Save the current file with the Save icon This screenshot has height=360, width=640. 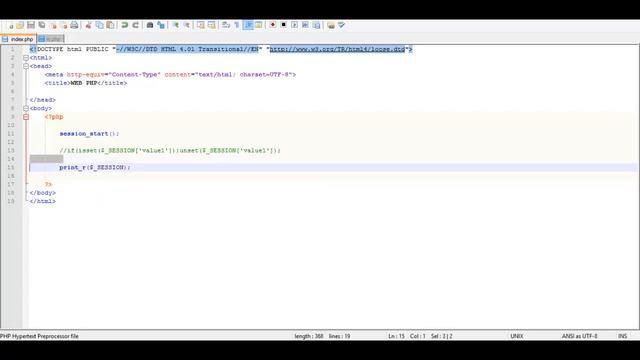tap(31, 25)
